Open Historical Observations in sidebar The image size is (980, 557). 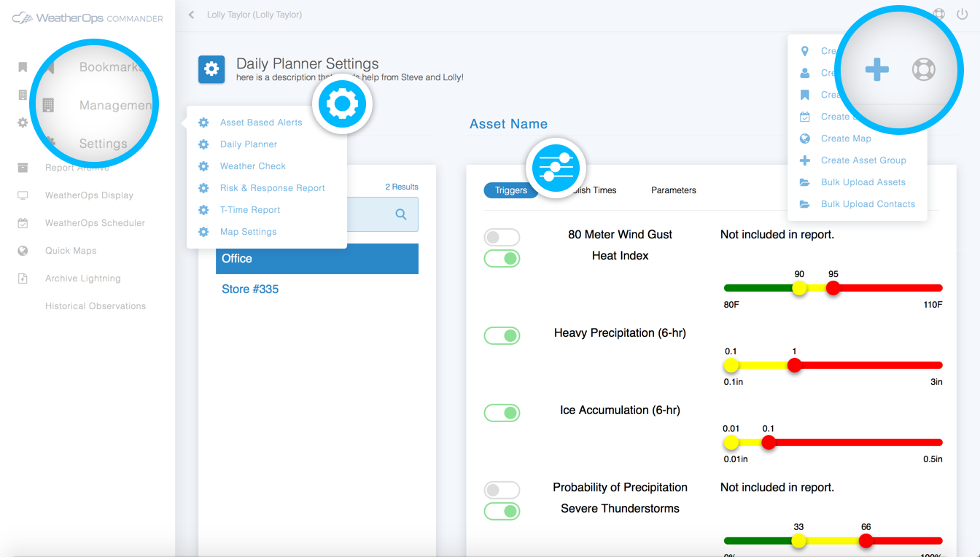pyautogui.click(x=96, y=306)
